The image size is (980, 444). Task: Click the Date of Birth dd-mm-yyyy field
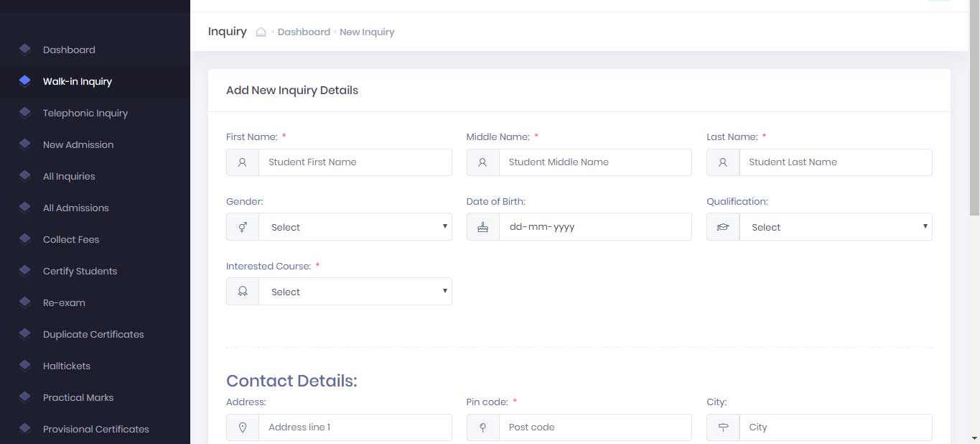(595, 227)
